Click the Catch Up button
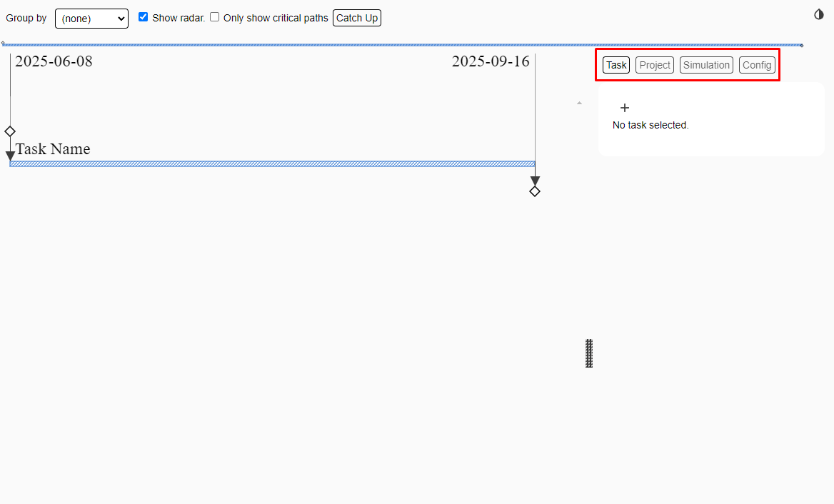 tap(357, 18)
